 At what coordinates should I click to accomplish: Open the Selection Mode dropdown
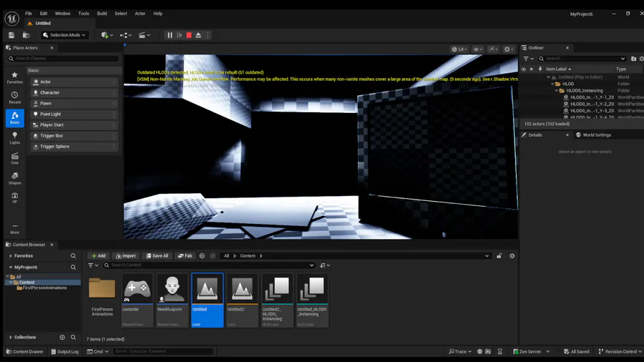pyautogui.click(x=64, y=35)
